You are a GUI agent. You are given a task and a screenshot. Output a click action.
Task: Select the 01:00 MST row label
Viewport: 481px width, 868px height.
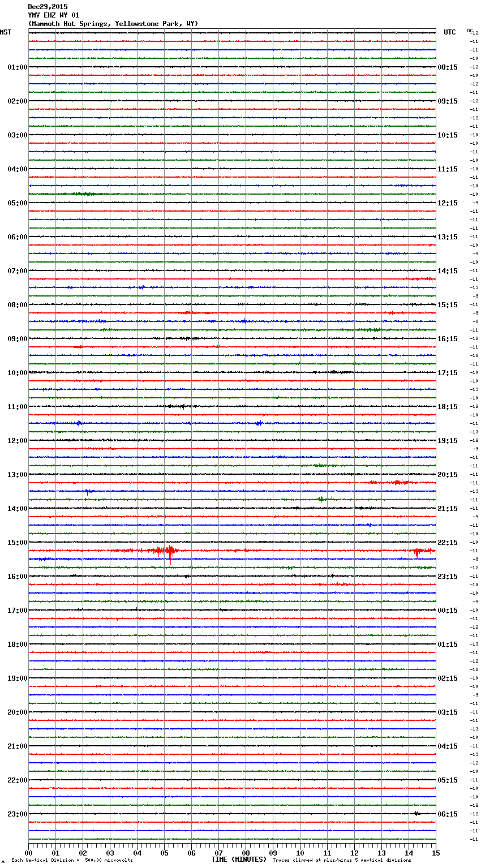click(17, 67)
